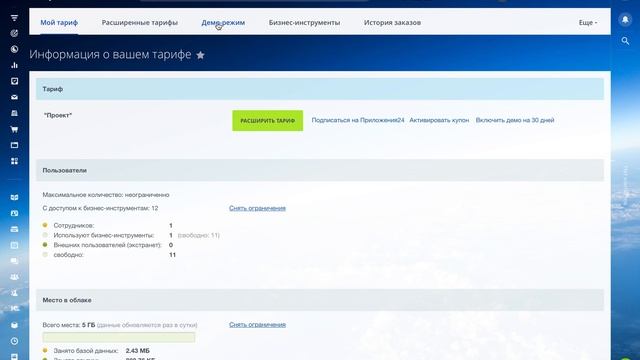Open the tasks checkmark sidebar icon
This screenshot has width=640, height=360.
pos(14,81)
